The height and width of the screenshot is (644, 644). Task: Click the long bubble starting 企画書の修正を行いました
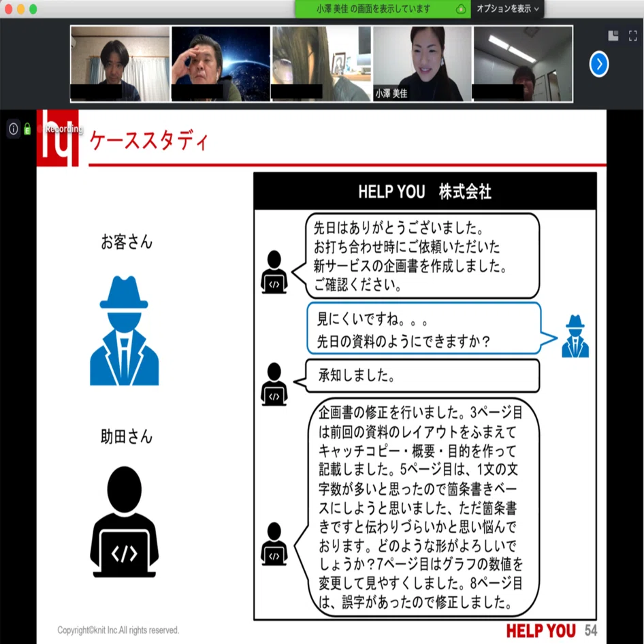tap(423, 507)
